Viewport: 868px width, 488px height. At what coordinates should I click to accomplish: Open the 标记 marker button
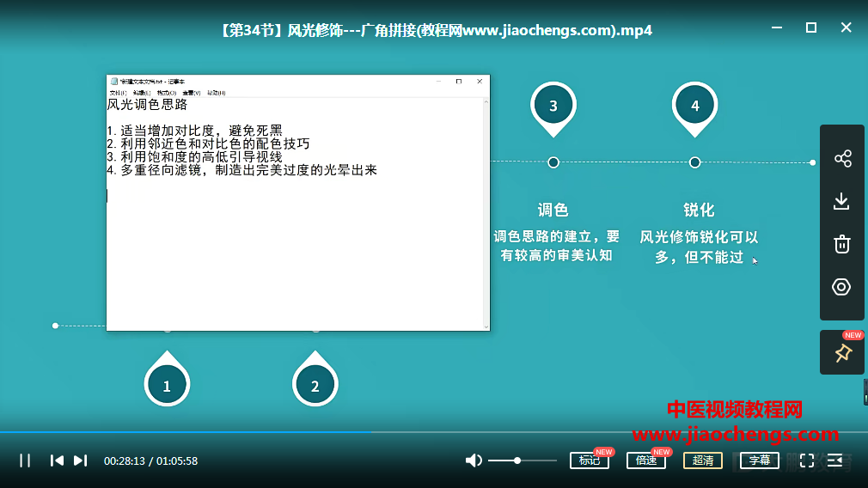(x=590, y=461)
